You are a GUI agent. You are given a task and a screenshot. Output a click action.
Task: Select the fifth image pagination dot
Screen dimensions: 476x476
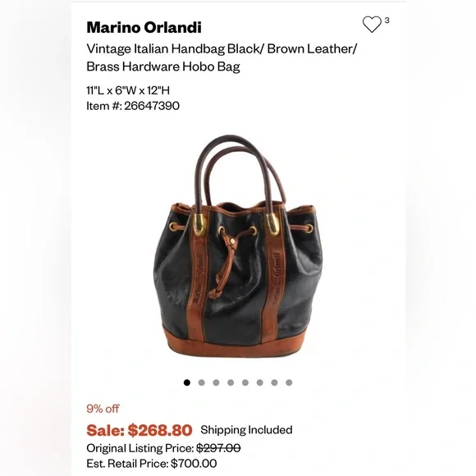click(x=245, y=382)
